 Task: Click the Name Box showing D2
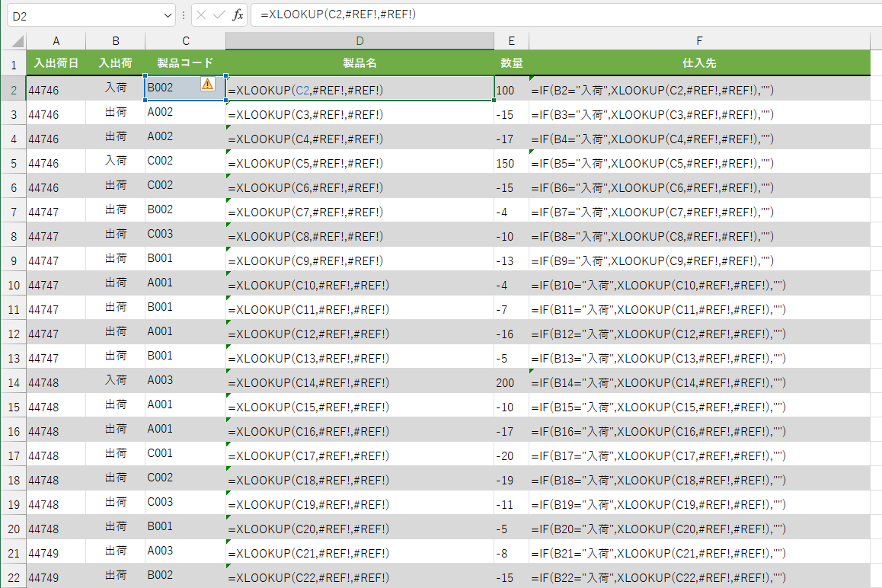84,15
